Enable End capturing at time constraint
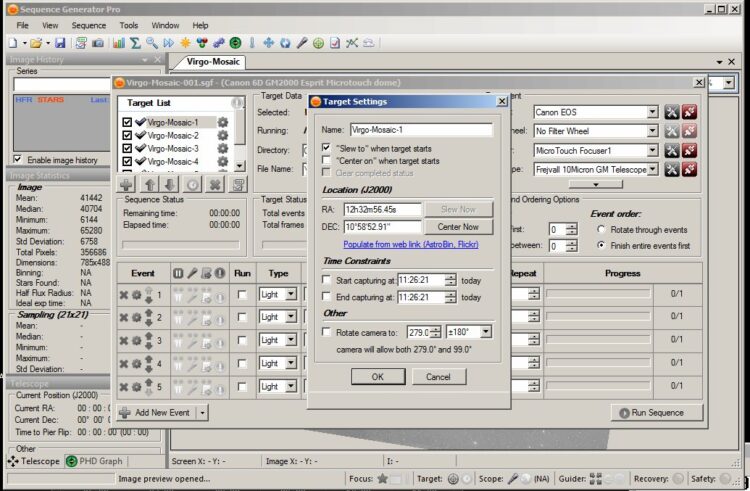Viewport: 750px width, 491px height. click(x=326, y=296)
